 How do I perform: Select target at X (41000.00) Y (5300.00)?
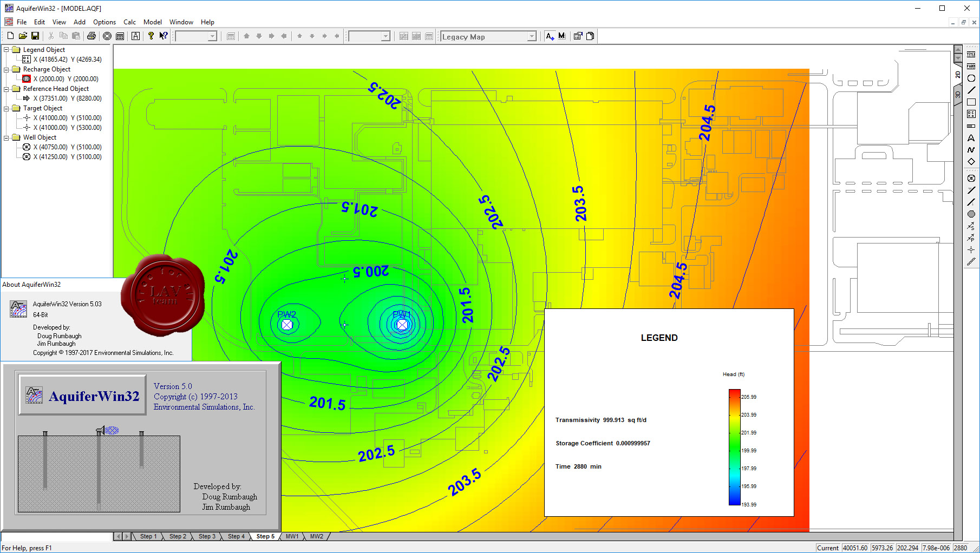[67, 128]
